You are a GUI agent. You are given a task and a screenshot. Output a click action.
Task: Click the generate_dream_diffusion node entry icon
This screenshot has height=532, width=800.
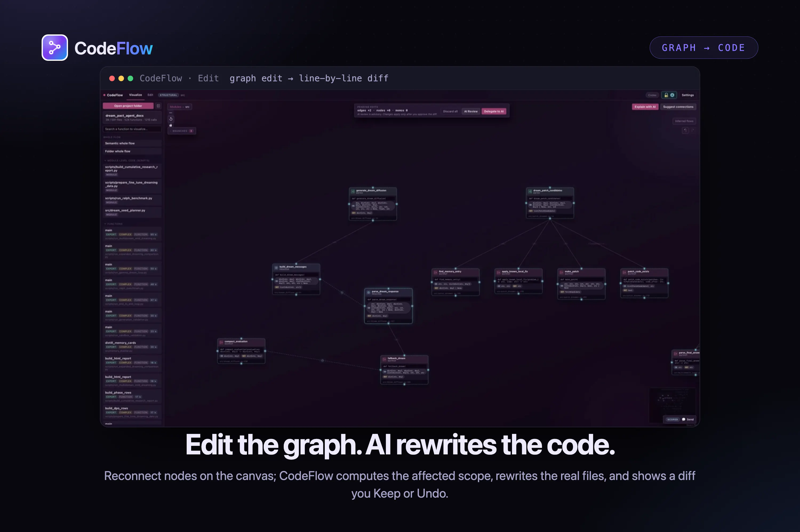pyautogui.click(x=353, y=191)
